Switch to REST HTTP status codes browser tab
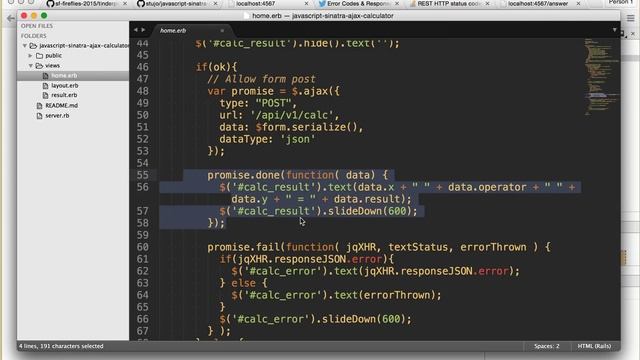Image resolution: width=640 pixels, height=360 pixels. click(x=449, y=4)
